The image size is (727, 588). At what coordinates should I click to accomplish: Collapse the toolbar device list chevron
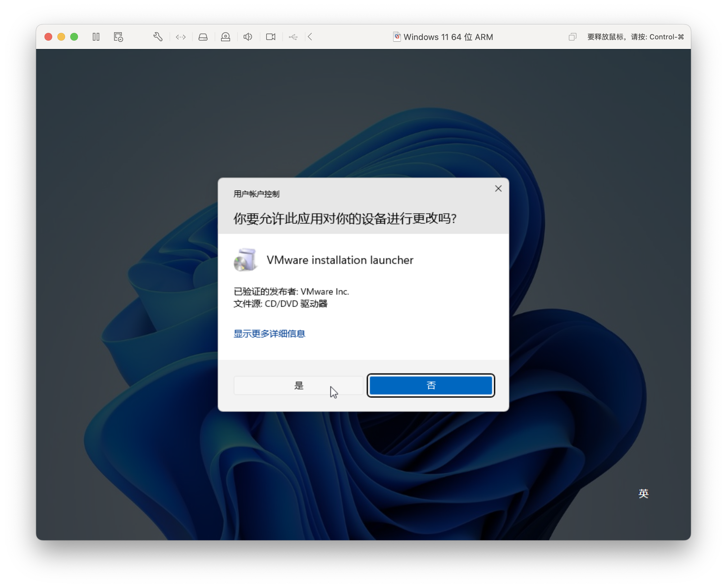(310, 37)
